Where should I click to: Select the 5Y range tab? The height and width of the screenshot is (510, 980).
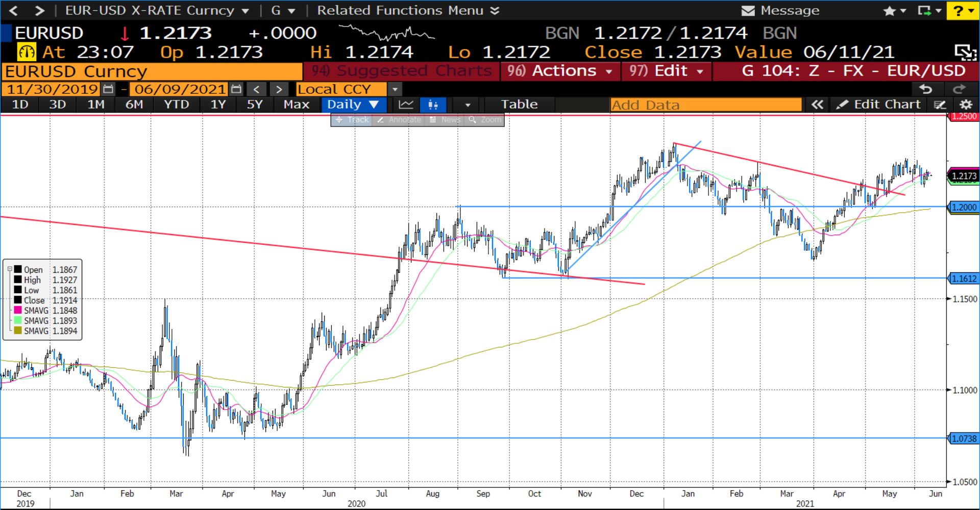tap(254, 105)
